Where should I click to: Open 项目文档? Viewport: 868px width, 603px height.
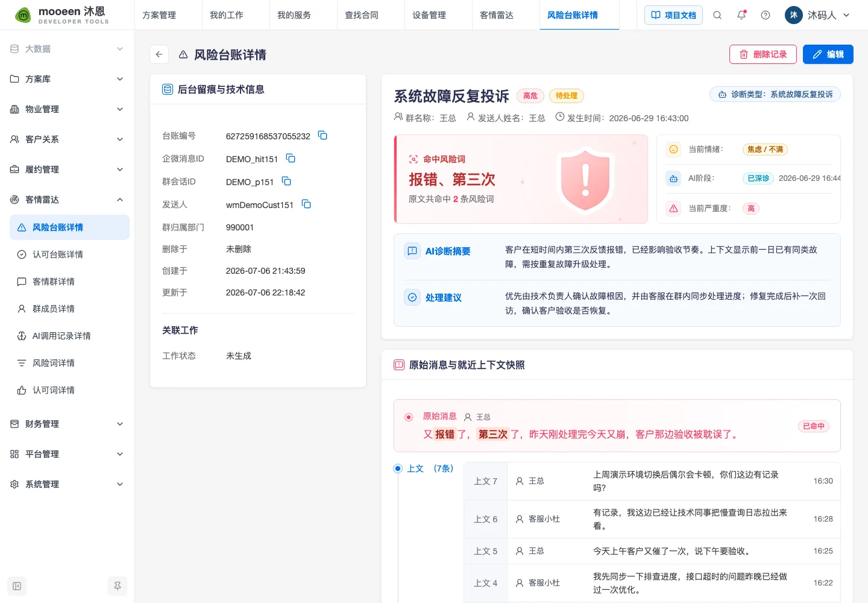pyautogui.click(x=674, y=15)
